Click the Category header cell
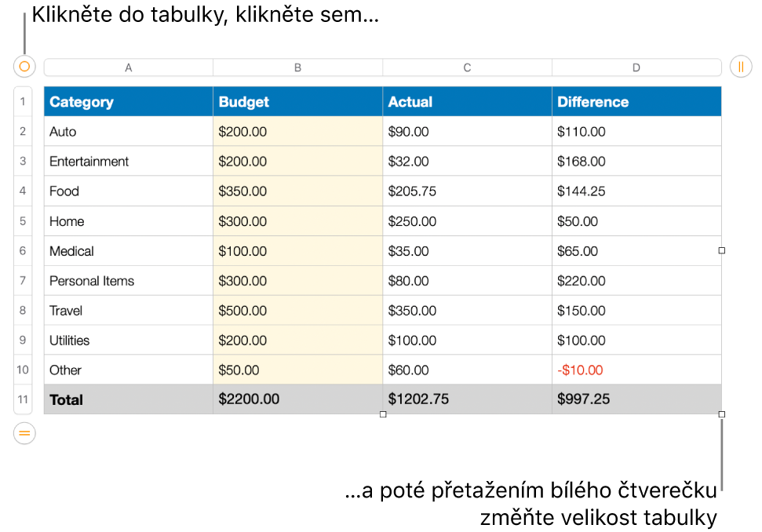 pyautogui.click(x=128, y=101)
